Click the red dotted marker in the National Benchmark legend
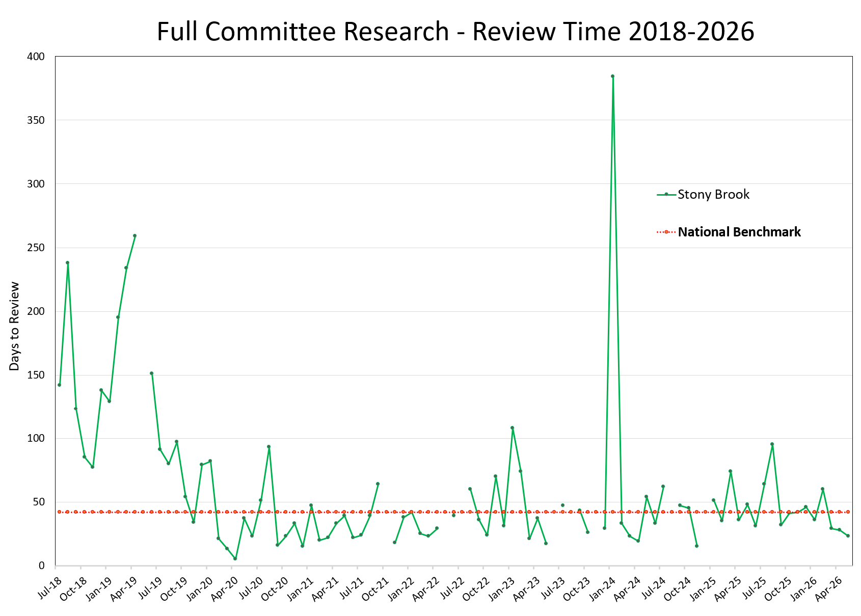861x616 pixels. pyautogui.click(x=666, y=232)
